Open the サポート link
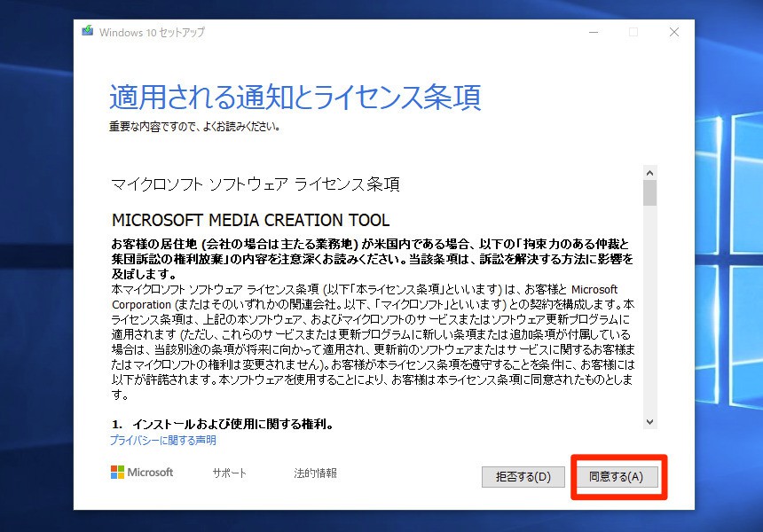The height and width of the screenshot is (532, 763). tap(230, 473)
